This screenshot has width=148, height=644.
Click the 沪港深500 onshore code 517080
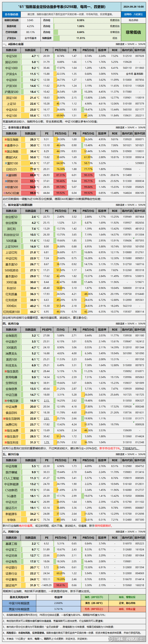(x=127, y=92)
